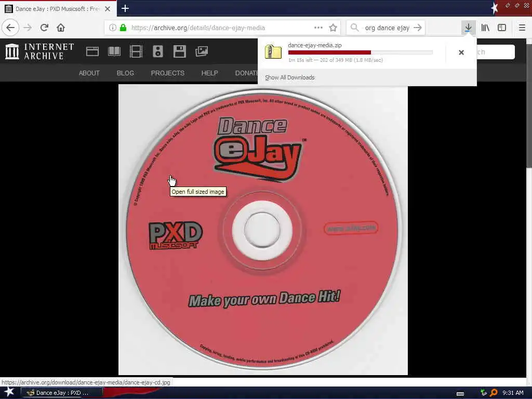Click the search magnifier icon
This screenshot has width=532, height=399.
click(x=354, y=28)
